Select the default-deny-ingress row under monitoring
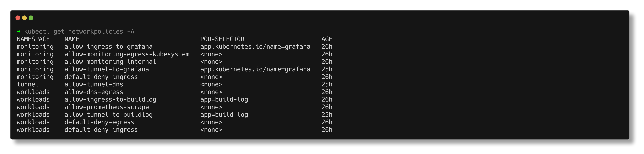The height and width of the screenshot is (154, 644). pos(101,77)
